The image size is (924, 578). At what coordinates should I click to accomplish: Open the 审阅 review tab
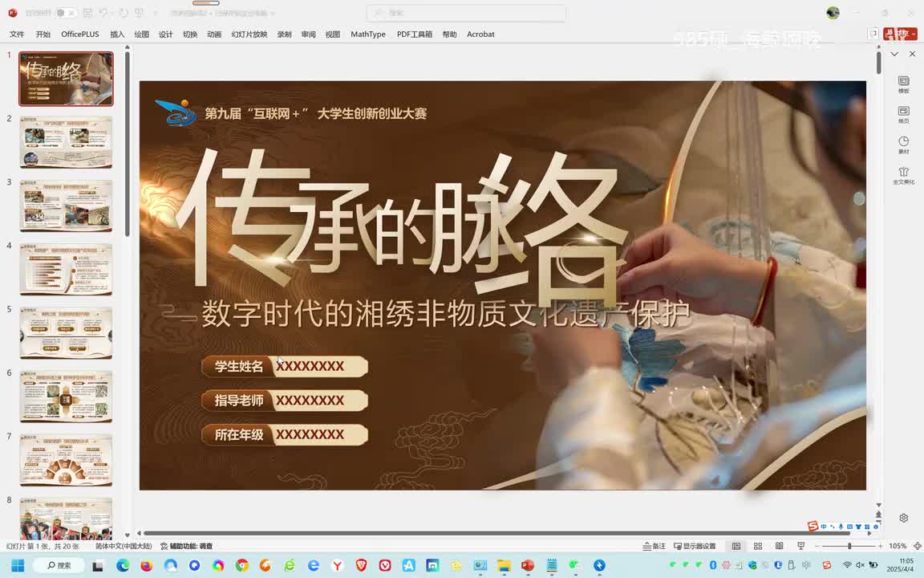308,35
